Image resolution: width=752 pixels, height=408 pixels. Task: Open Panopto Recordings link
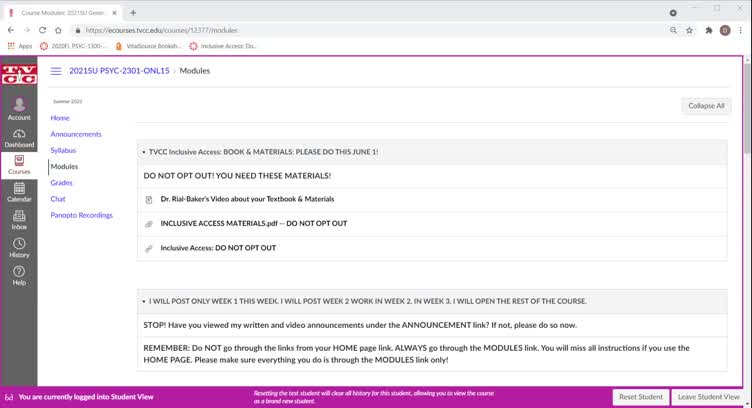(82, 215)
